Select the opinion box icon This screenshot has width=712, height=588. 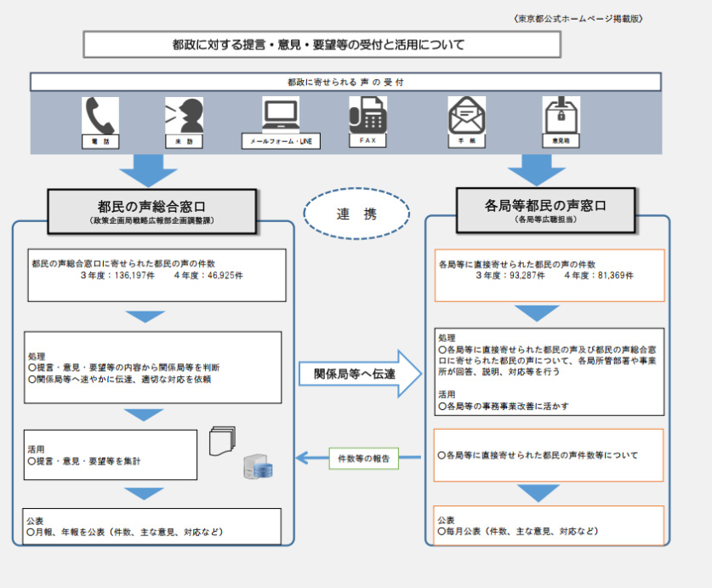(x=561, y=115)
